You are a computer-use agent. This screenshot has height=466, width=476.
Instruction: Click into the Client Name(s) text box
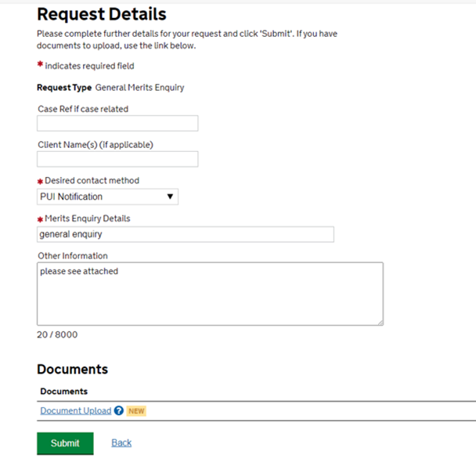coord(117,159)
